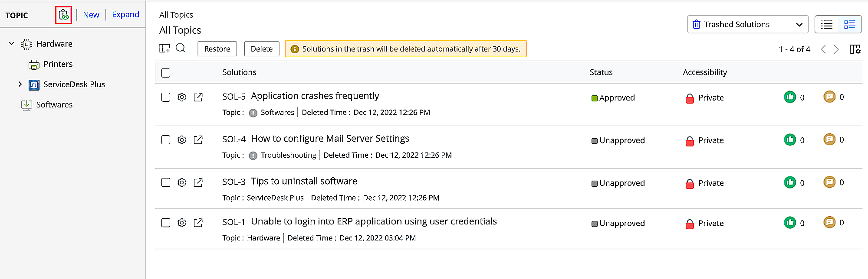Viewport: 868px width, 279px height.
Task: Click the Restore button
Action: (217, 49)
